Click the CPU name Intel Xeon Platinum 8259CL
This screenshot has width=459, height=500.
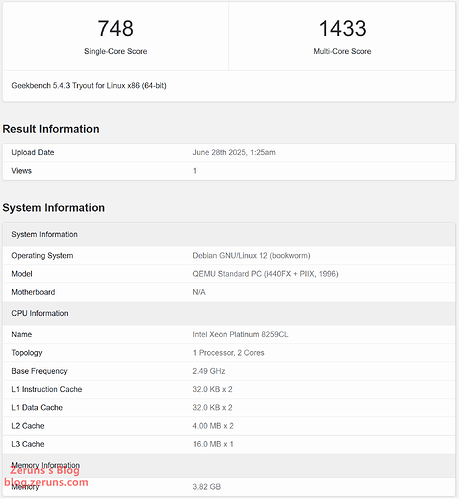coord(240,334)
